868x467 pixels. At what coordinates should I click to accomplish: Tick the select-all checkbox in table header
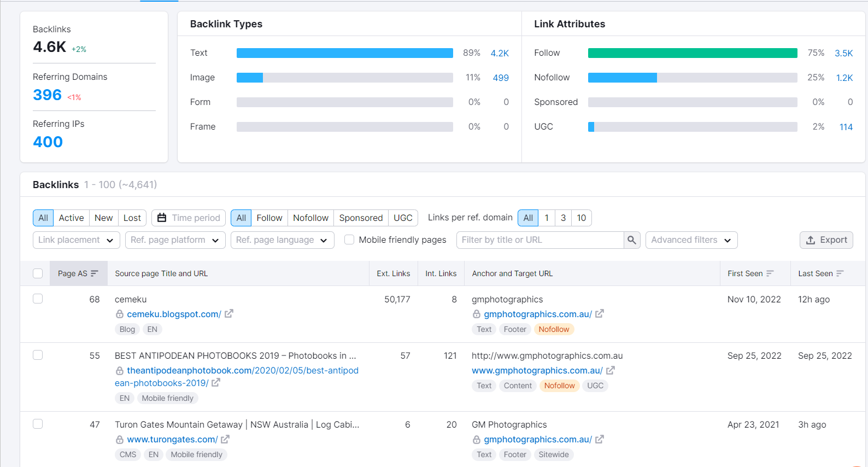pyautogui.click(x=38, y=273)
